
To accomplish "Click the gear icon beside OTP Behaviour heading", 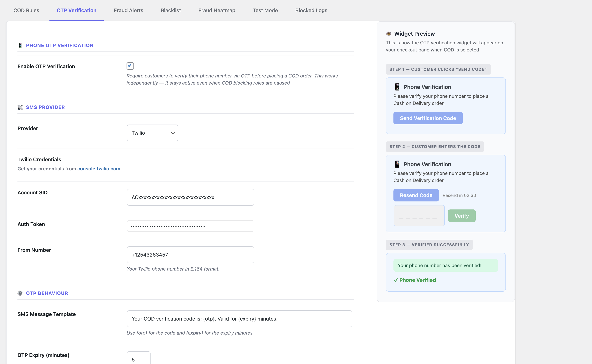I will click(x=20, y=293).
